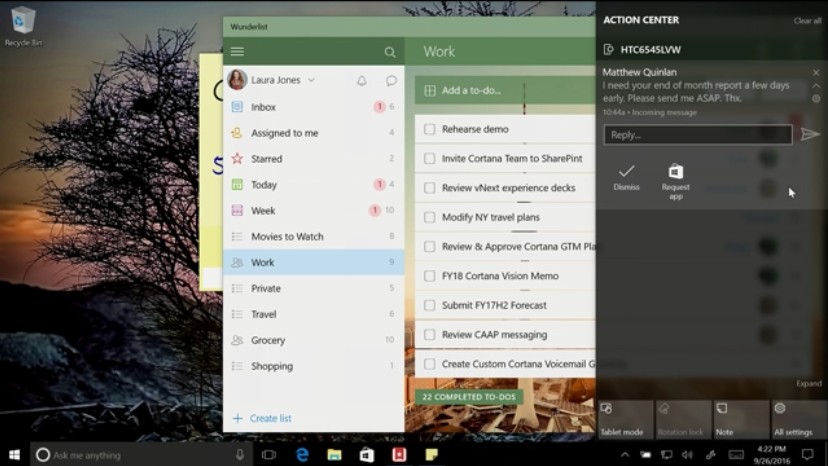
Task: Open the Starred list
Action: [x=314, y=159]
